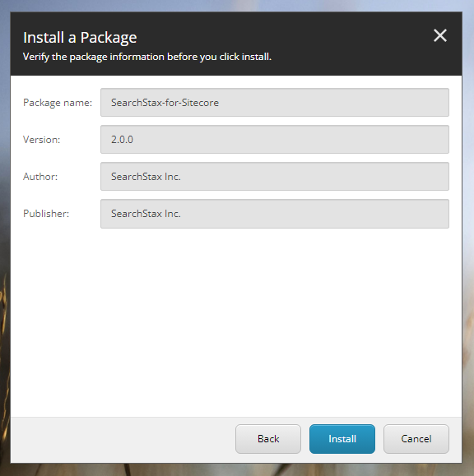
Task: Go Back to the previous wizard step
Action: [268, 439]
